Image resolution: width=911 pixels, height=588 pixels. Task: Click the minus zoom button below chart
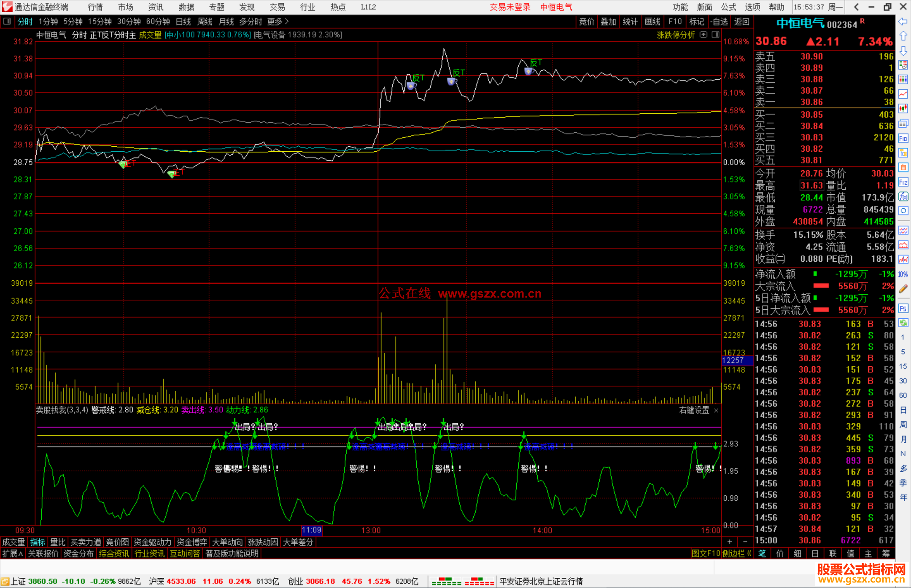(x=745, y=542)
